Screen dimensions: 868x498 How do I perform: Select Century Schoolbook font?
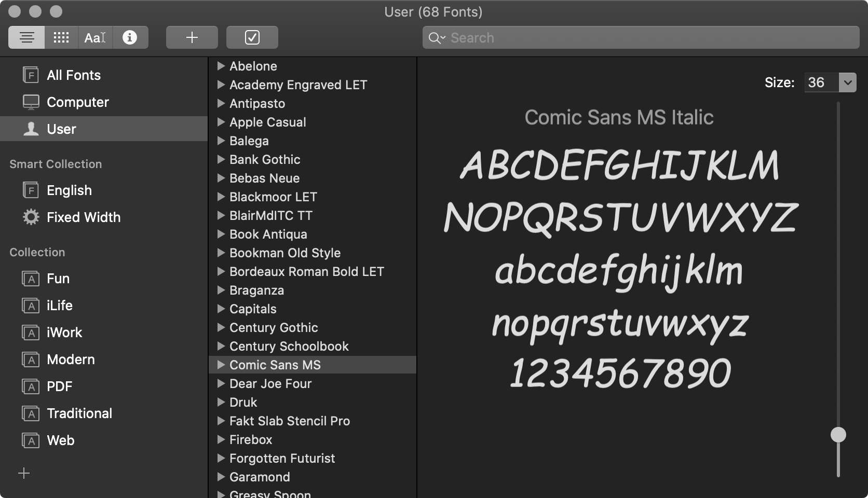pyautogui.click(x=313, y=346)
